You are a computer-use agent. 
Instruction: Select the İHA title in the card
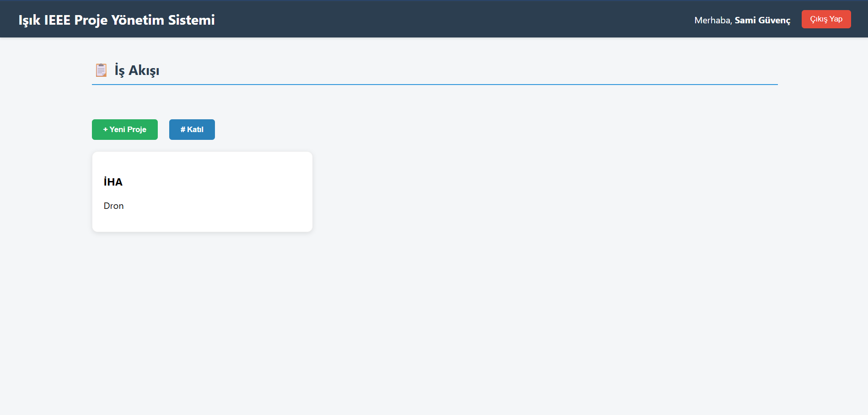point(113,182)
